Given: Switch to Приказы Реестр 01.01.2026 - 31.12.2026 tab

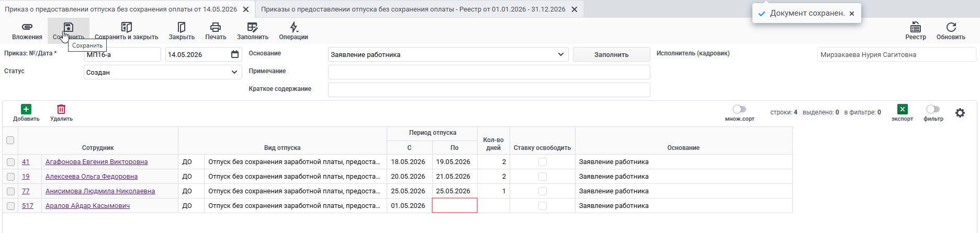Looking at the screenshot, I should [x=413, y=9].
